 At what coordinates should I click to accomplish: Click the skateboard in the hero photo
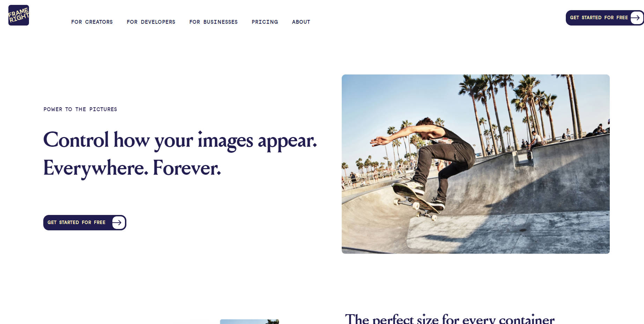(x=415, y=201)
